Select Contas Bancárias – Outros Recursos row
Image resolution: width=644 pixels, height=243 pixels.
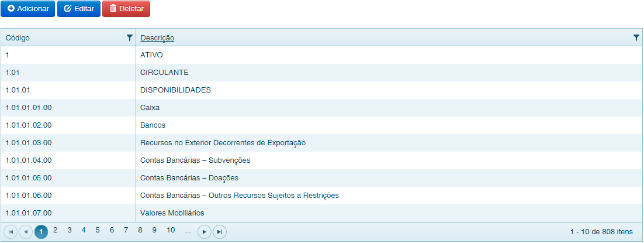[x=321, y=196]
